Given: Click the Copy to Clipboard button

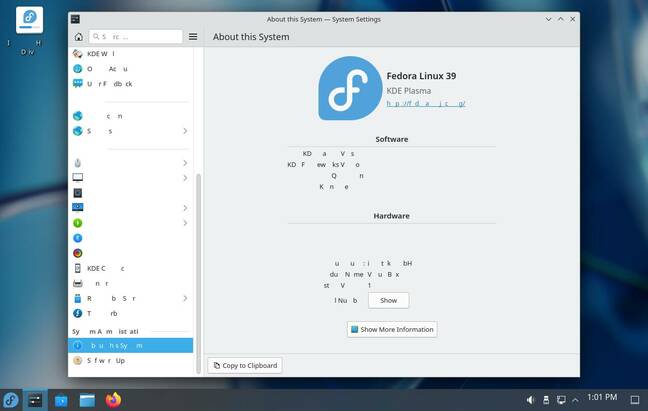Looking at the screenshot, I should [x=245, y=366].
